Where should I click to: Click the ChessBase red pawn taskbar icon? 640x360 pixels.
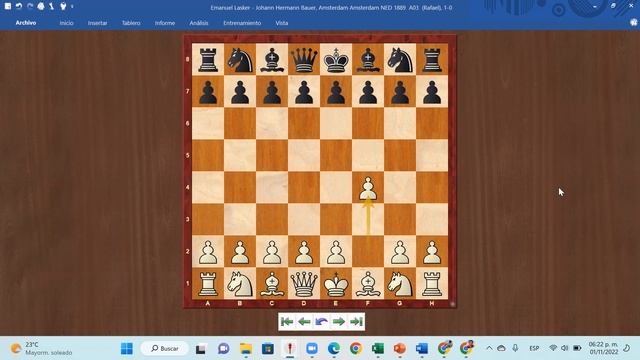point(290,349)
